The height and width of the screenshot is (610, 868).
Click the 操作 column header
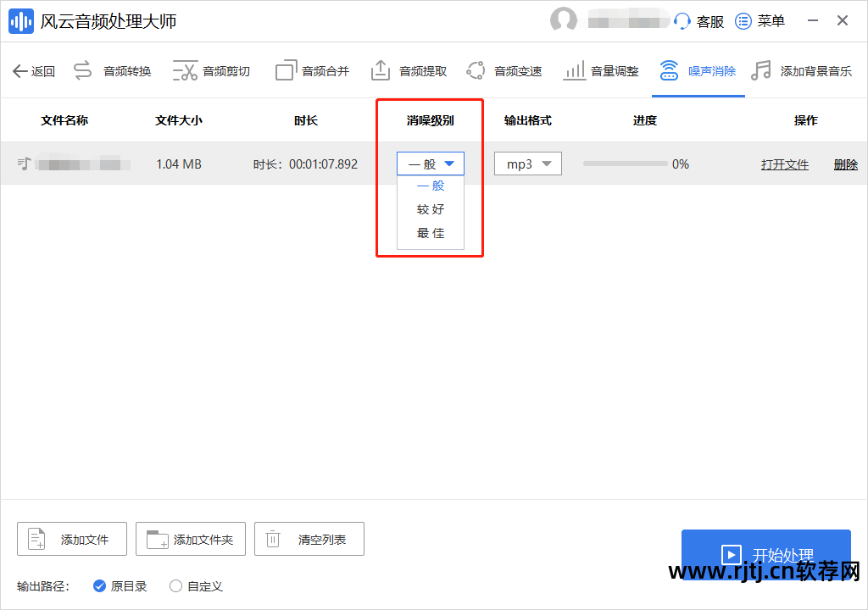(x=805, y=120)
